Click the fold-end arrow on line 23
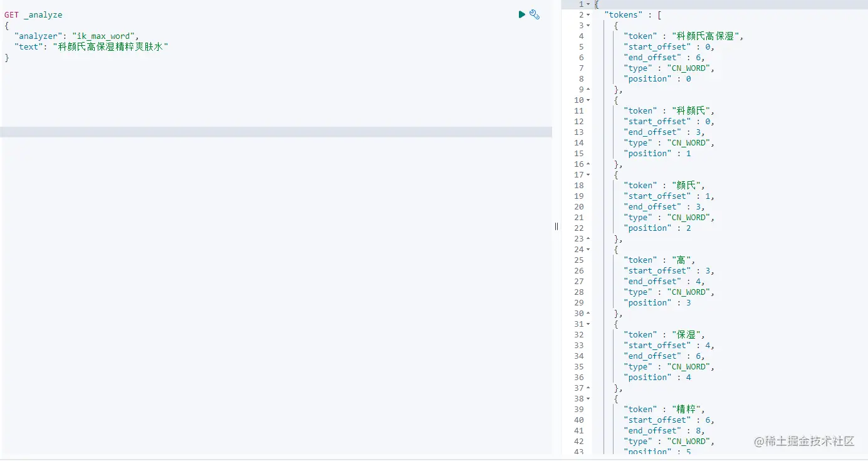The width and height of the screenshot is (868, 461). [x=588, y=239]
